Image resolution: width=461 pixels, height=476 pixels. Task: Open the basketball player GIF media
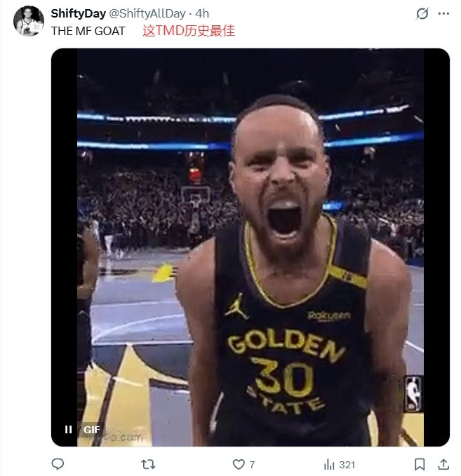pos(250,245)
